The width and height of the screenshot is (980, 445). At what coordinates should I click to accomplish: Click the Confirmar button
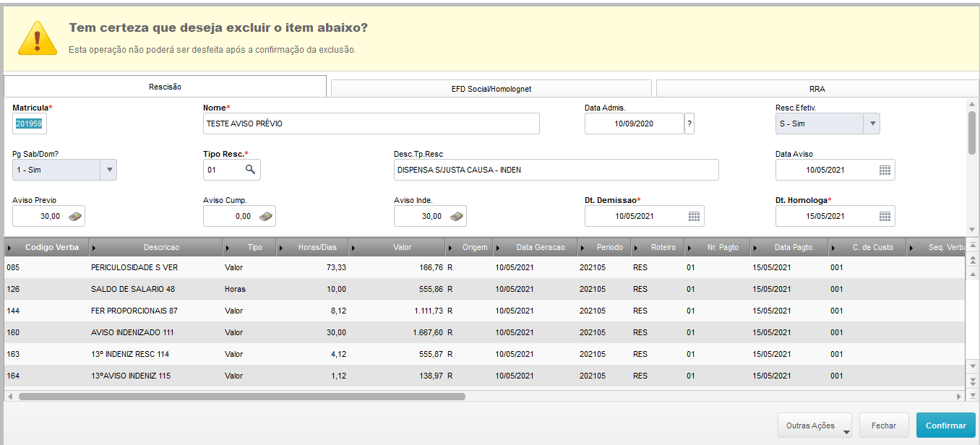pyautogui.click(x=945, y=425)
